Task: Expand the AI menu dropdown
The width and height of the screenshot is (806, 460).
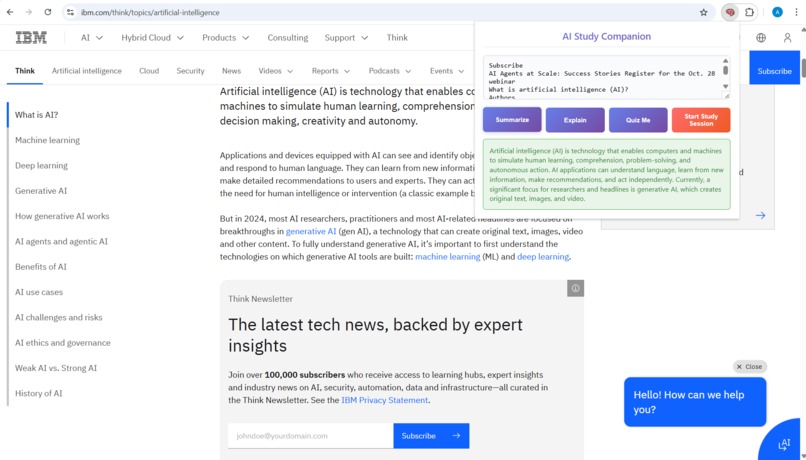Action: tap(92, 38)
